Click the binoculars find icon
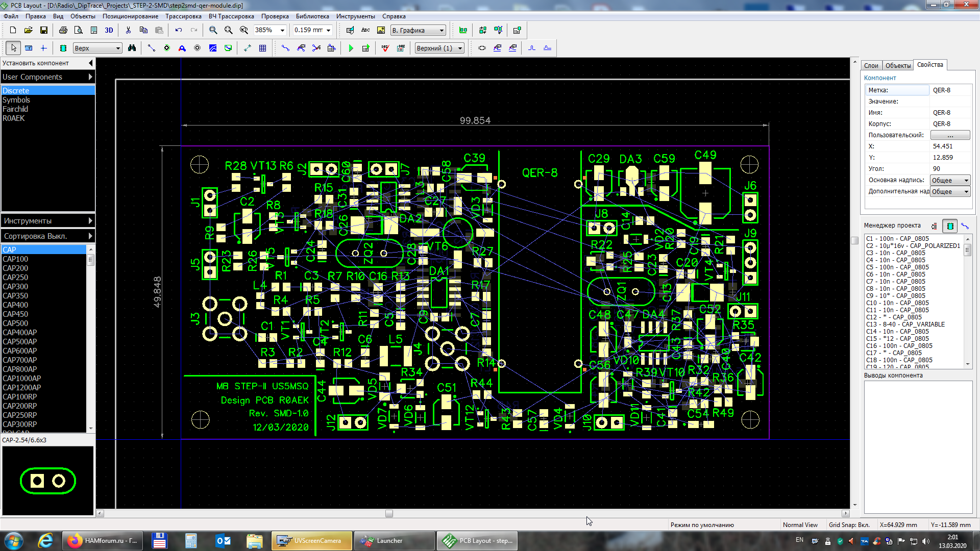980x551 pixels. click(x=132, y=48)
